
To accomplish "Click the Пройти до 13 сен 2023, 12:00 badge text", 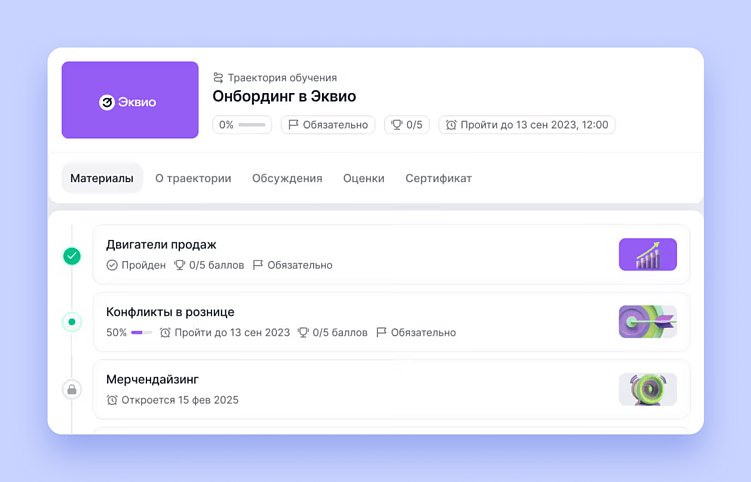I will click(534, 125).
